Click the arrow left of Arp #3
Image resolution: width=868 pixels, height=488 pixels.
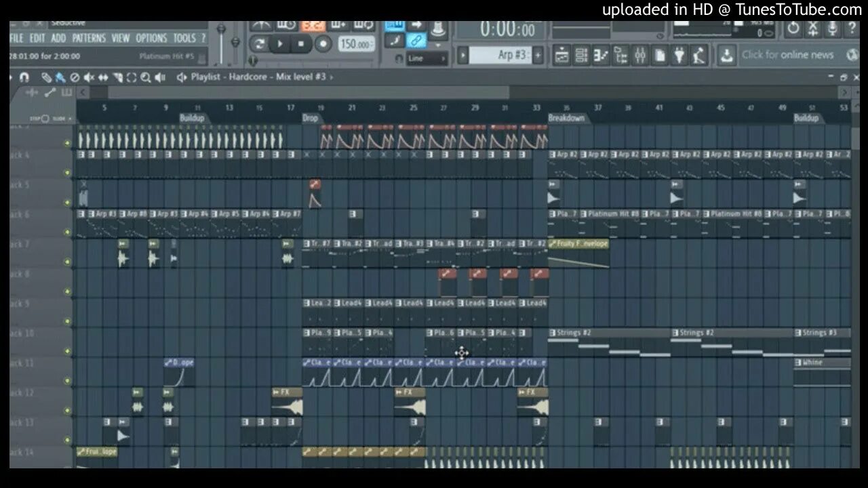click(x=462, y=55)
